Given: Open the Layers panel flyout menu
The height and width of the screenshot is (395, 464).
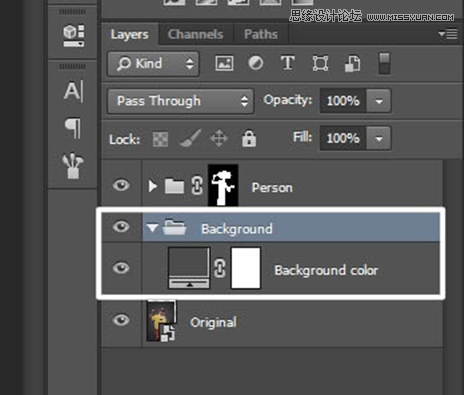Looking at the screenshot, I should point(448,34).
